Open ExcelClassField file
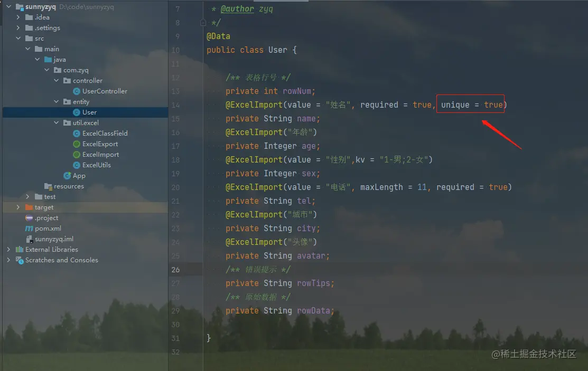This screenshot has width=588, height=371. pyautogui.click(x=105, y=133)
